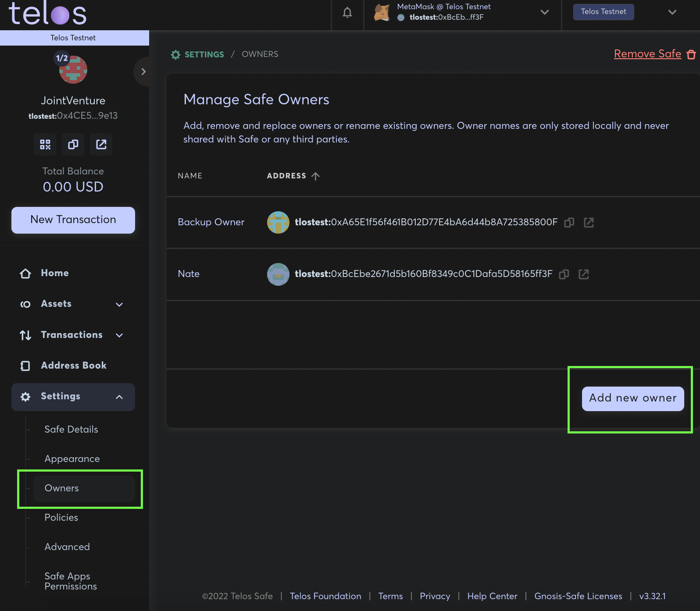The width and height of the screenshot is (700, 611).
Task: Open Safe in block explorer
Action: coord(101,145)
